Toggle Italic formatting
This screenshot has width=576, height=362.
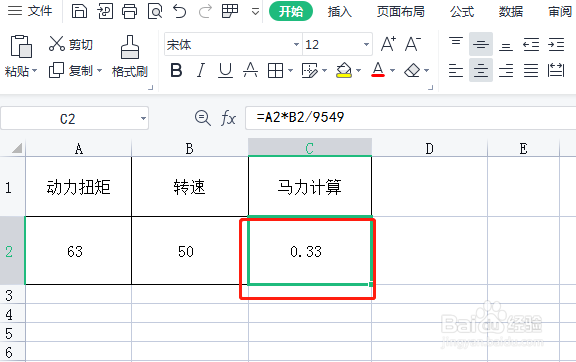pos(201,70)
